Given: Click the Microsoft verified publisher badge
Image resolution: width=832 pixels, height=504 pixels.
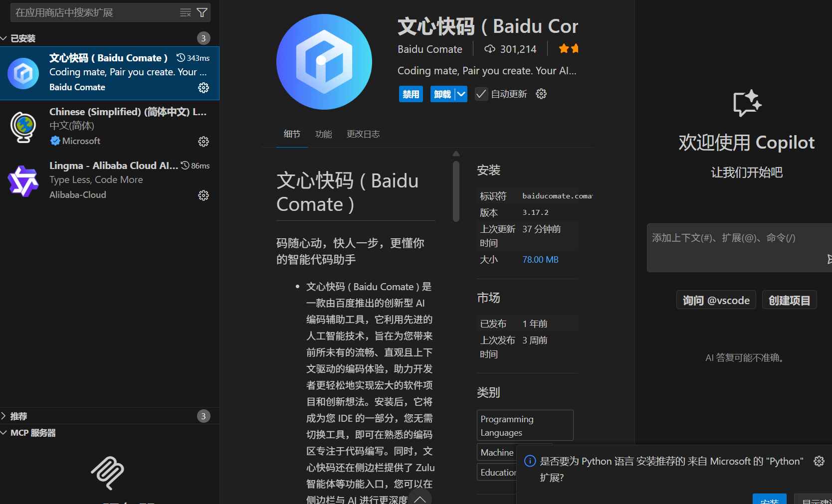Looking at the screenshot, I should coord(55,141).
